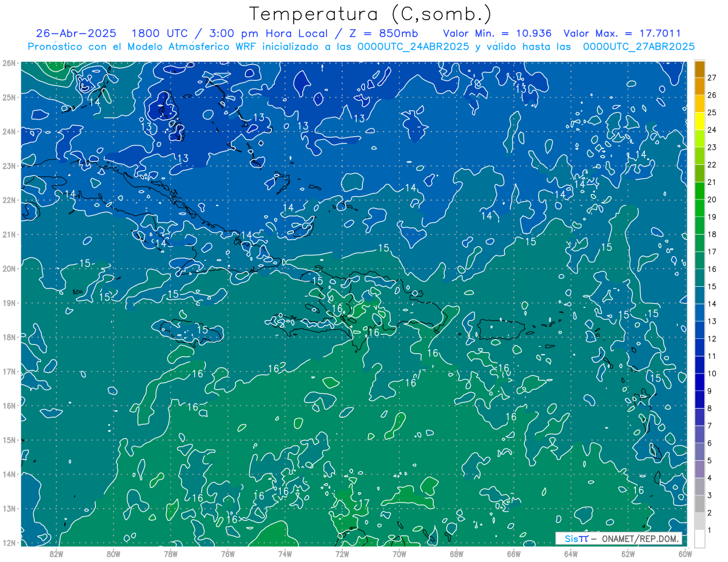
Task: Click the '22N' latitude axis label
Action: [x=9, y=200]
